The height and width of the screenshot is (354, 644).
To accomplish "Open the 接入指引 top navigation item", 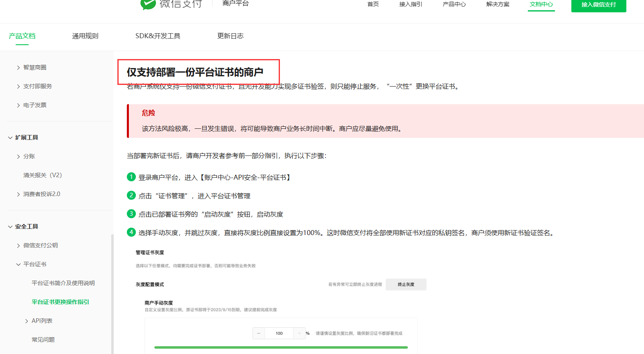I will click(411, 4).
